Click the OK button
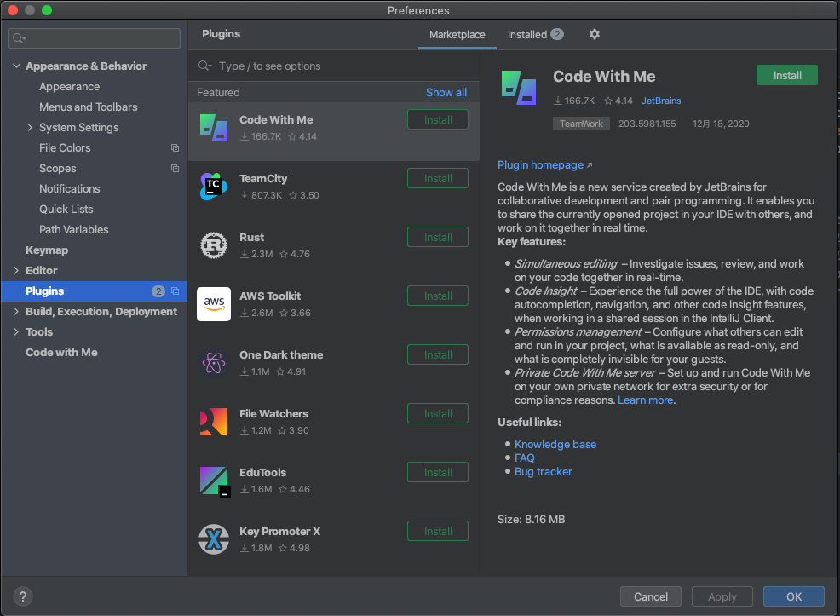Screen dimensions: 840x616 click(x=793, y=596)
